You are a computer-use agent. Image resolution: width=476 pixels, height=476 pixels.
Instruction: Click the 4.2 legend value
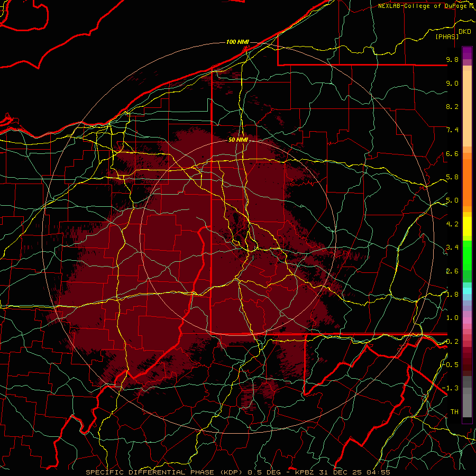[452, 224]
